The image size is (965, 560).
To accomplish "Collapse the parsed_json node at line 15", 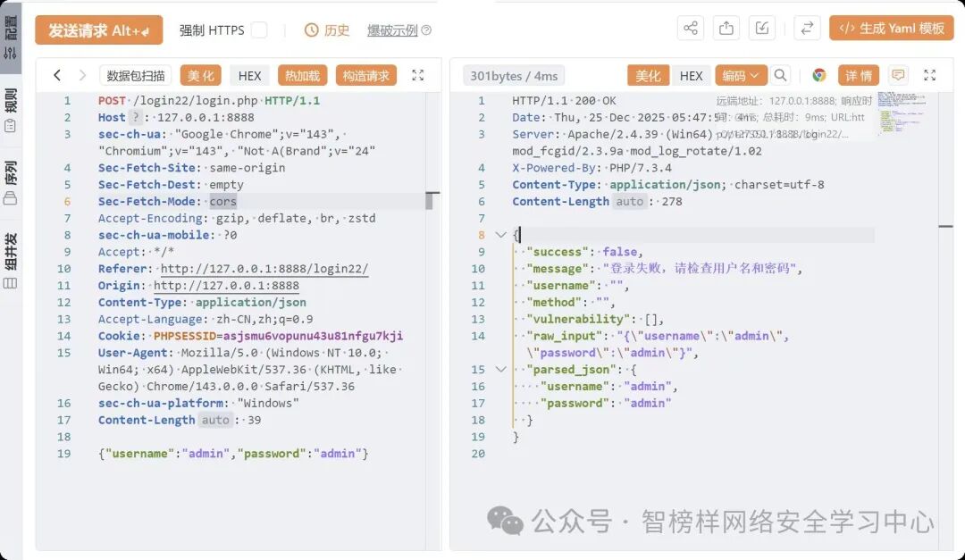I will (501, 369).
